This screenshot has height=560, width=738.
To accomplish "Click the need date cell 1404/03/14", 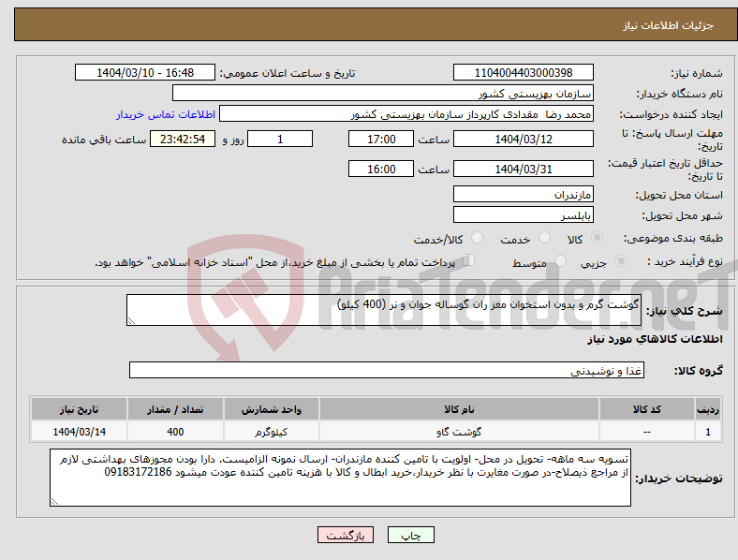I will coord(79,431).
